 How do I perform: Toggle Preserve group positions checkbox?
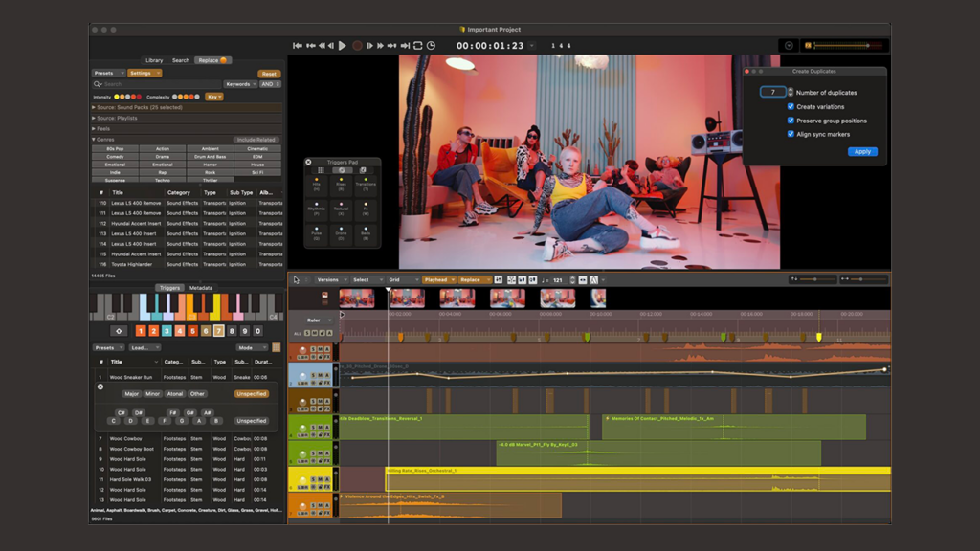791,120
